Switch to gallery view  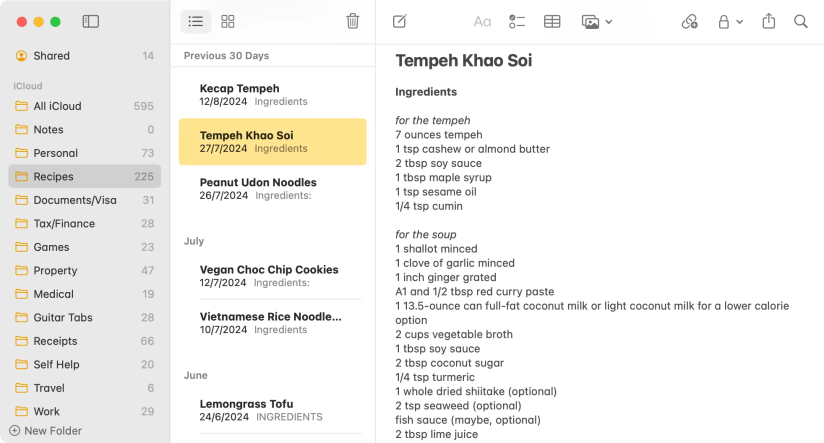(x=228, y=21)
